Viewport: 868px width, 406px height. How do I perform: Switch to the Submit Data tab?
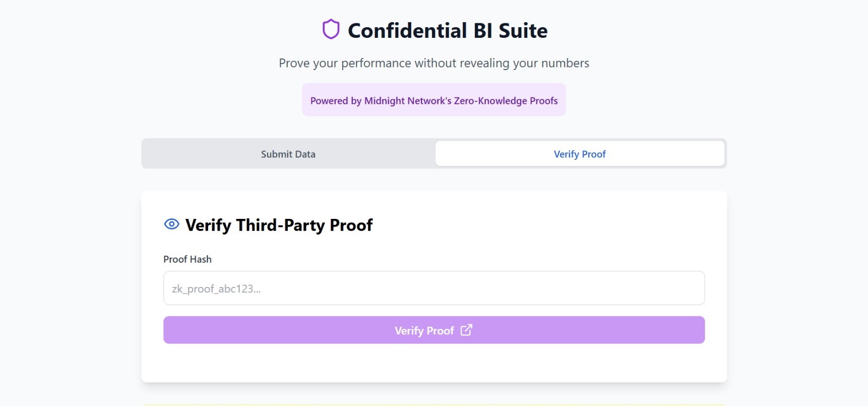pos(288,154)
